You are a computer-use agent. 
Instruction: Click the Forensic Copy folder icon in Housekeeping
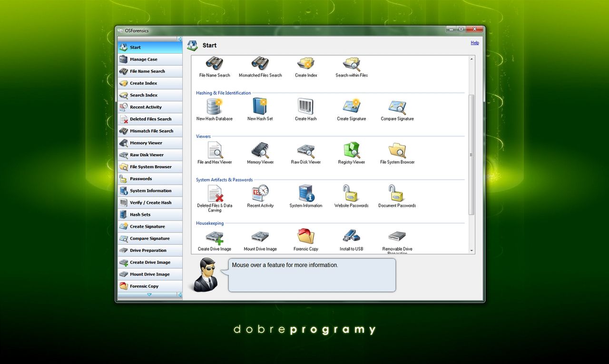click(305, 236)
